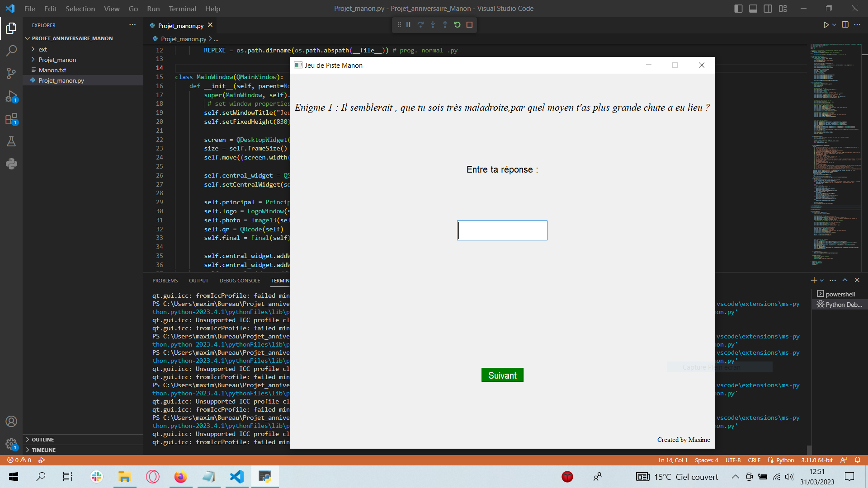Screen dimensions: 868x488
Task: Click the step over debug icon
Action: click(x=420, y=24)
